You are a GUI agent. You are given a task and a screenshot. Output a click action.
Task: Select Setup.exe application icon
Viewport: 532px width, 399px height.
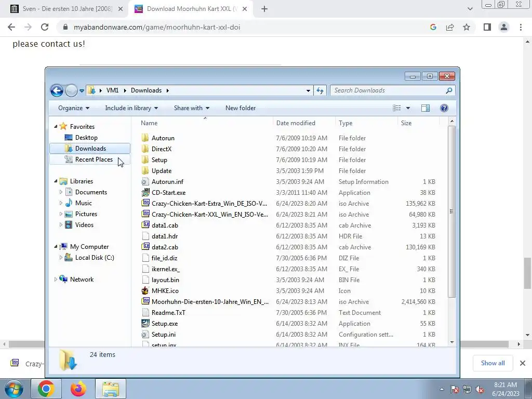pos(145,323)
